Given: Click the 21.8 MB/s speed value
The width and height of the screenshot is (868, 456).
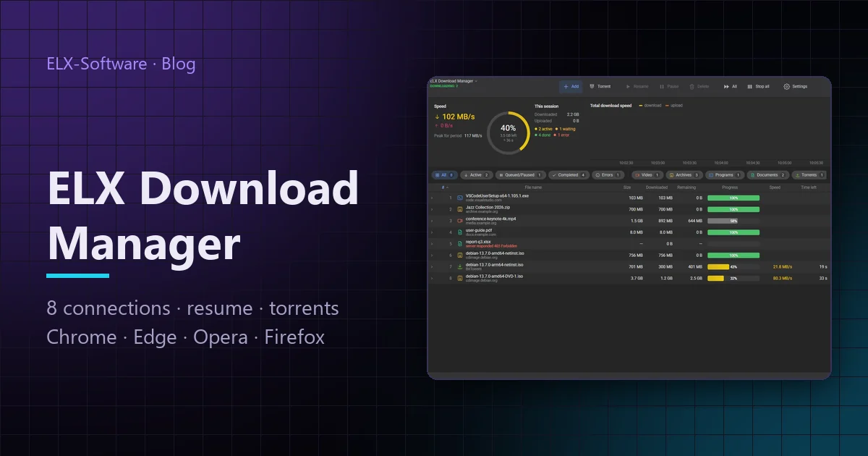Looking at the screenshot, I should 783,266.
